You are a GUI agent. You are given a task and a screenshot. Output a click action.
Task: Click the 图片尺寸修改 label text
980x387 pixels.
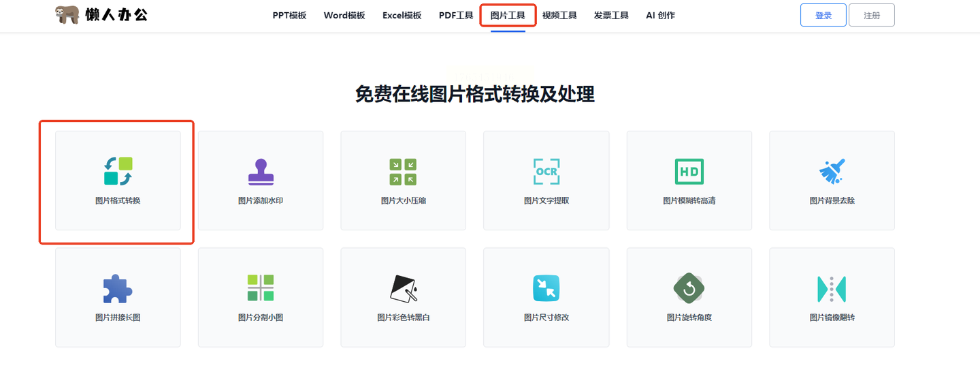(546, 318)
